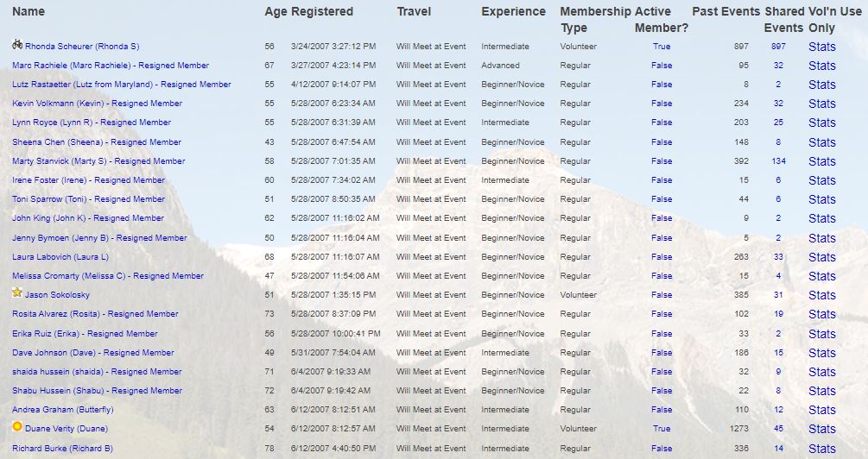Viewport: 868px width, 459px height.
Task: Open Stats for Jason Sokolosky
Action: coord(822,295)
